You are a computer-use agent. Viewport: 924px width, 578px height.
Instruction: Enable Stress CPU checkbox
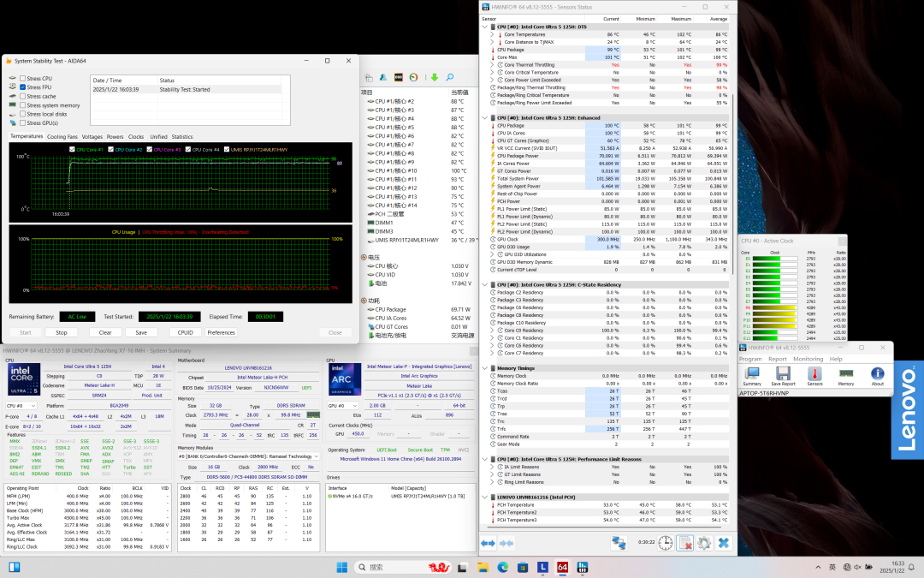point(23,79)
